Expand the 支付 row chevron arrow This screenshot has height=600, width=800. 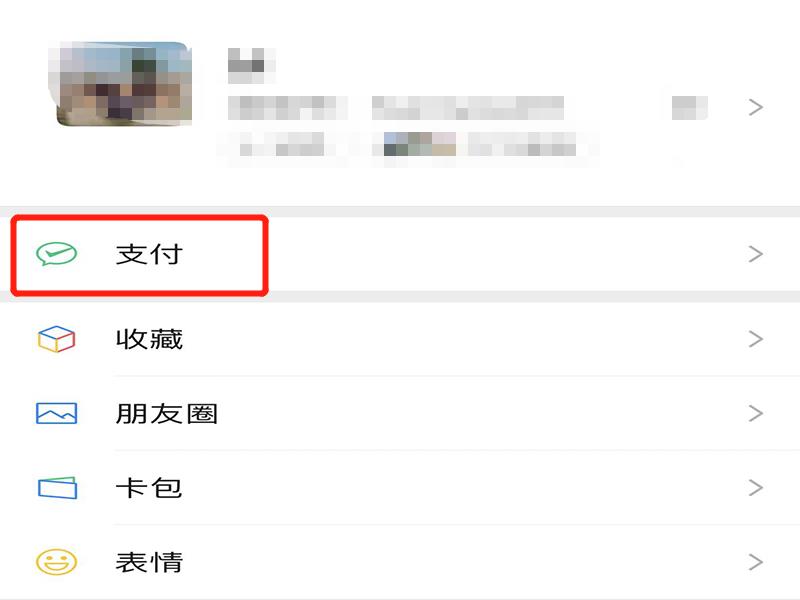(x=756, y=254)
